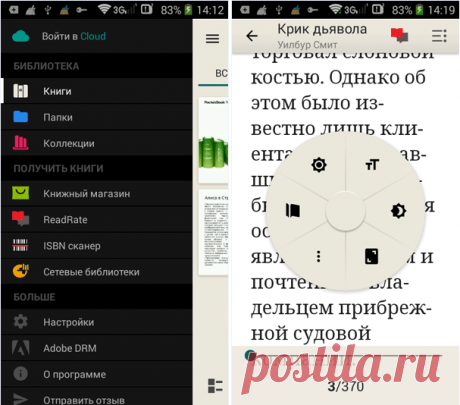
Task: Click the Книги bookshelf icon
Action: 21,91
